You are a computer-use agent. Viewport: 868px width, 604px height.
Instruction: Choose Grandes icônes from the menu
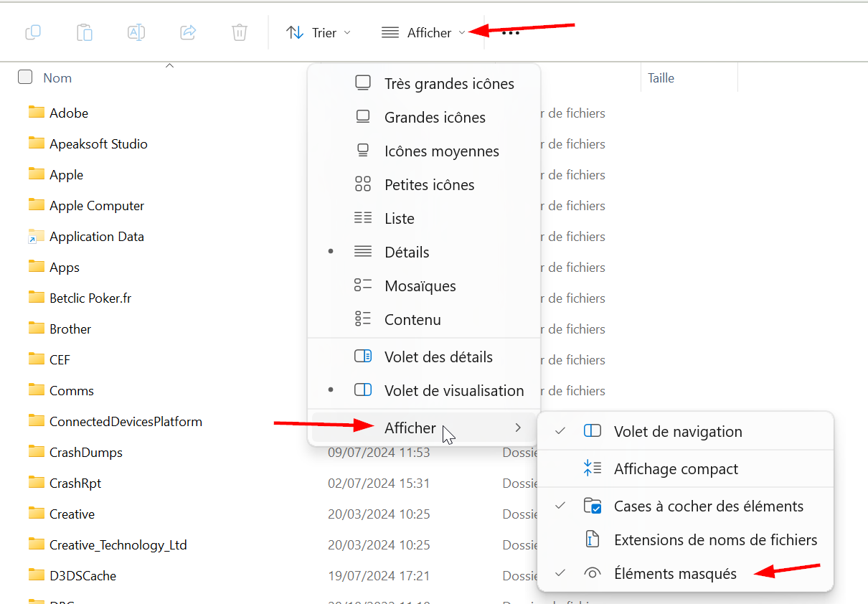tap(435, 117)
